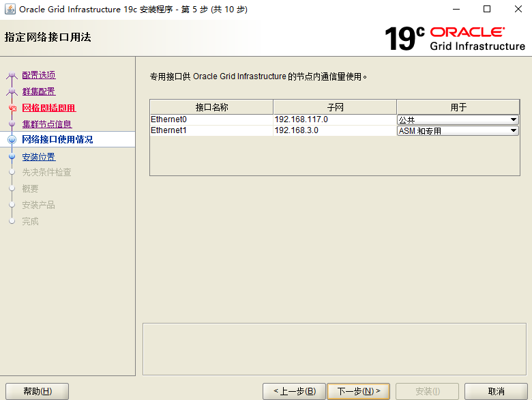This screenshot has width=532, height=400.
Task: Click the Oracle Grid Infrastructure 19c logo
Action: pyautogui.click(x=454, y=38)
